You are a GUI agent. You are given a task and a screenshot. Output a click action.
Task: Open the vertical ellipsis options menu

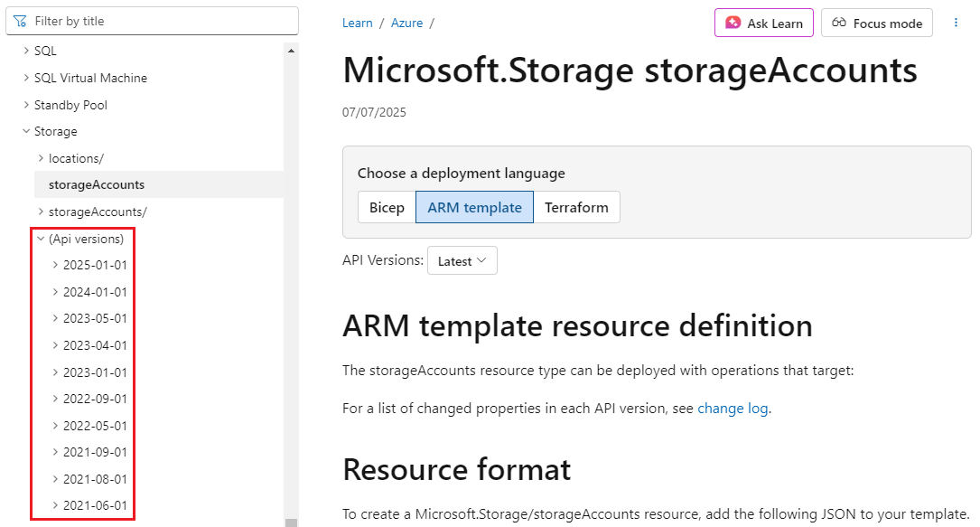coord(956,22)
